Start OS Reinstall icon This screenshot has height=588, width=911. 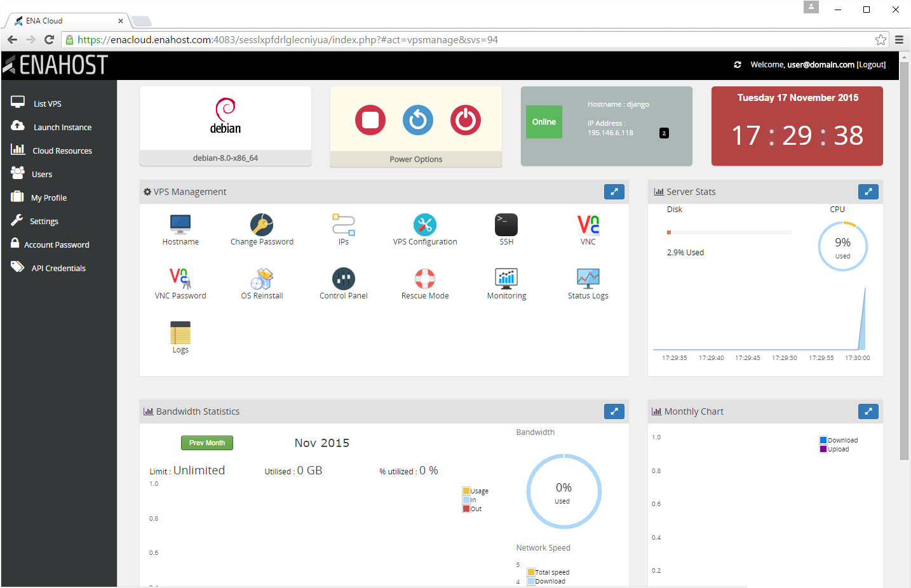(x=262, y=278)
